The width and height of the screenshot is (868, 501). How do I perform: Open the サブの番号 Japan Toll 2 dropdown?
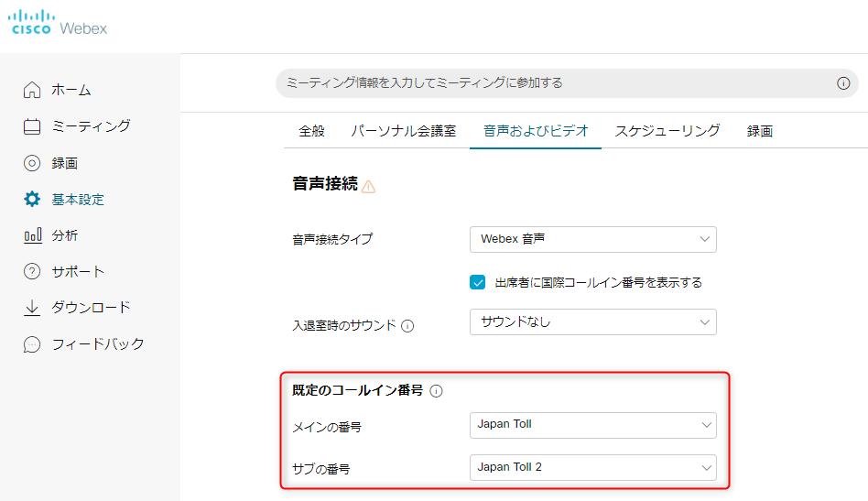592,467
